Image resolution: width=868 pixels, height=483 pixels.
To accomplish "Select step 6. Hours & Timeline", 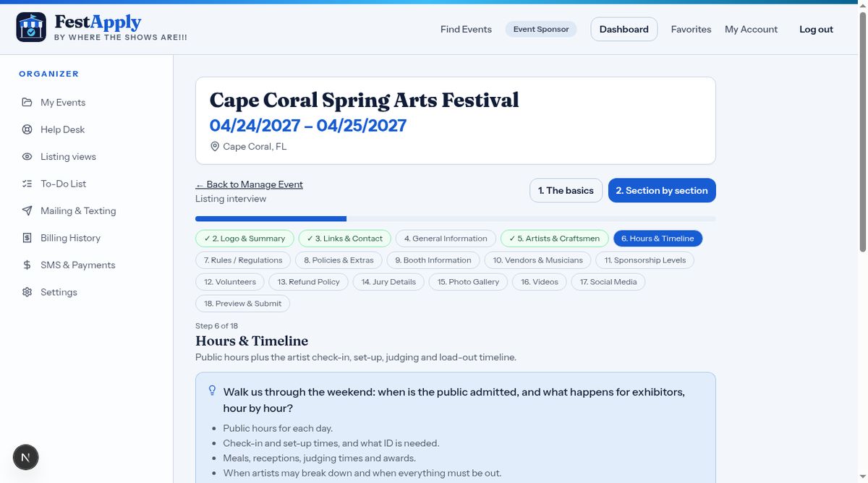I will point(658,239).
